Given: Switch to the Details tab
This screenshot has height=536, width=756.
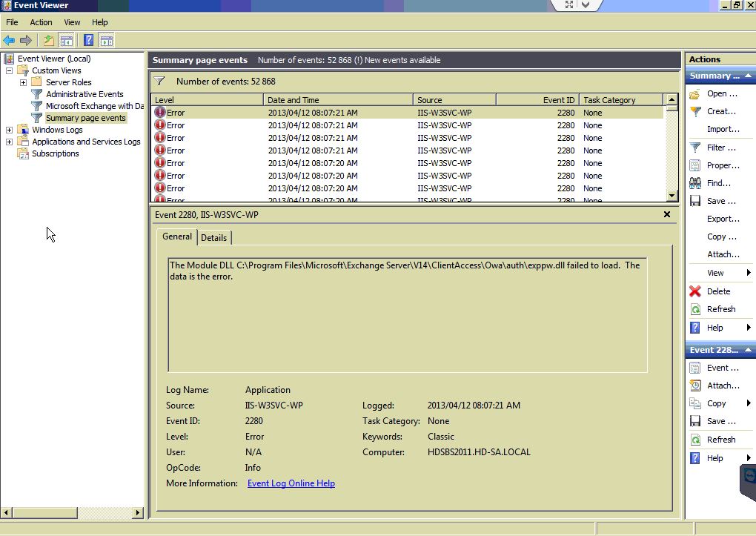Looking at the screenshot, I should pos(213,238).
